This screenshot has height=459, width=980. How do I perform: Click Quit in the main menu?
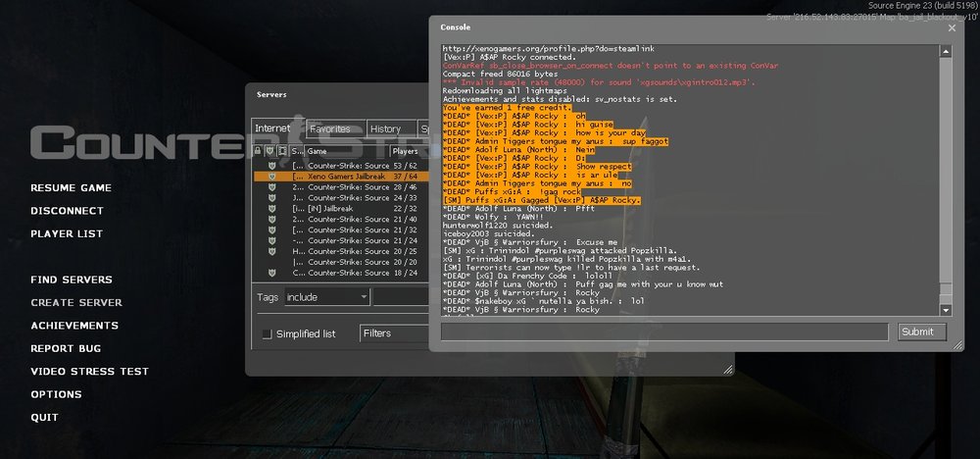point(44,417)
